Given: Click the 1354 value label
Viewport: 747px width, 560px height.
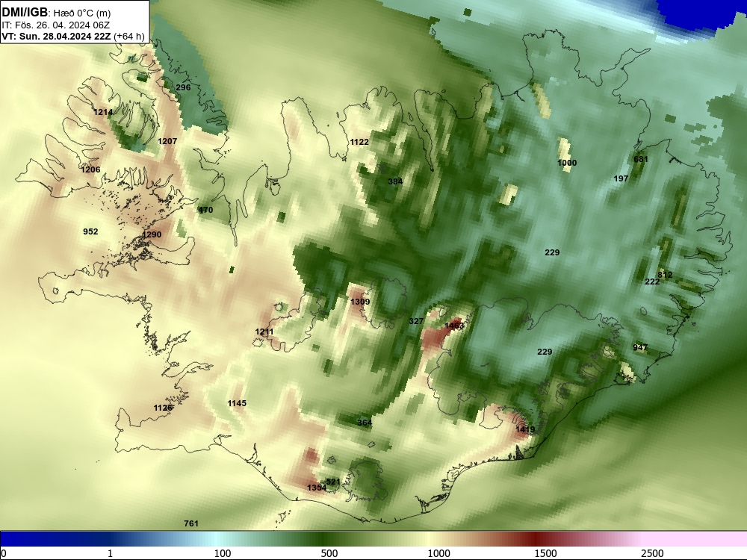Looking at the screenshot, I should [317, 488].
